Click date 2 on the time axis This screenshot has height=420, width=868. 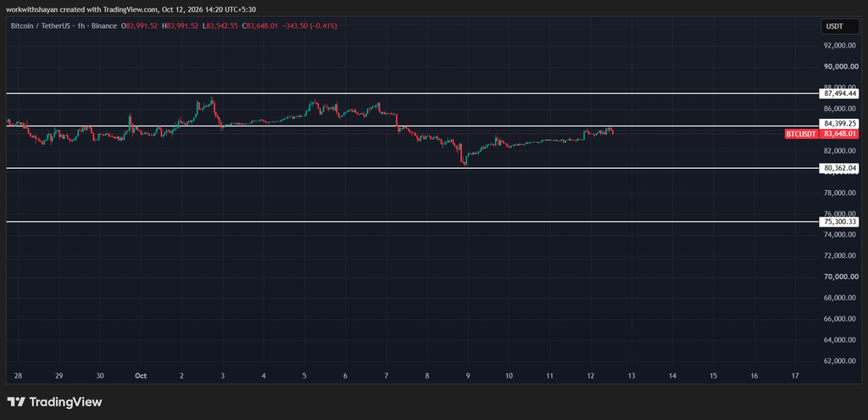pyautogui.click(x=181, y=376)
